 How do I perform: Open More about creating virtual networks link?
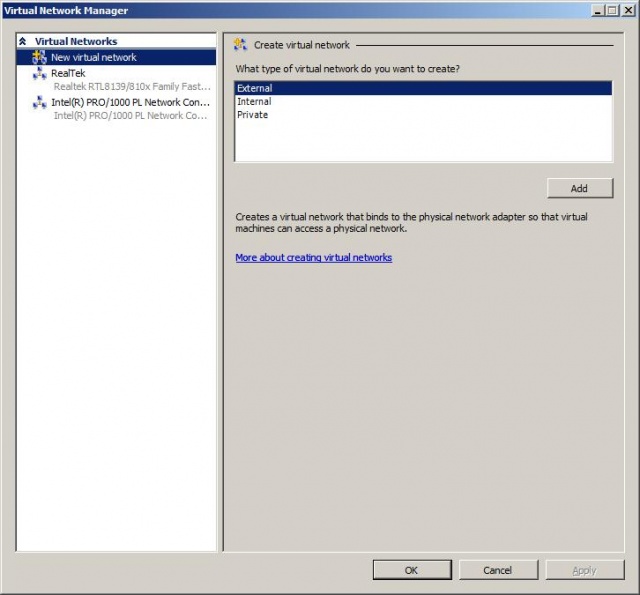pyautogui.click(x=313, y=258)
